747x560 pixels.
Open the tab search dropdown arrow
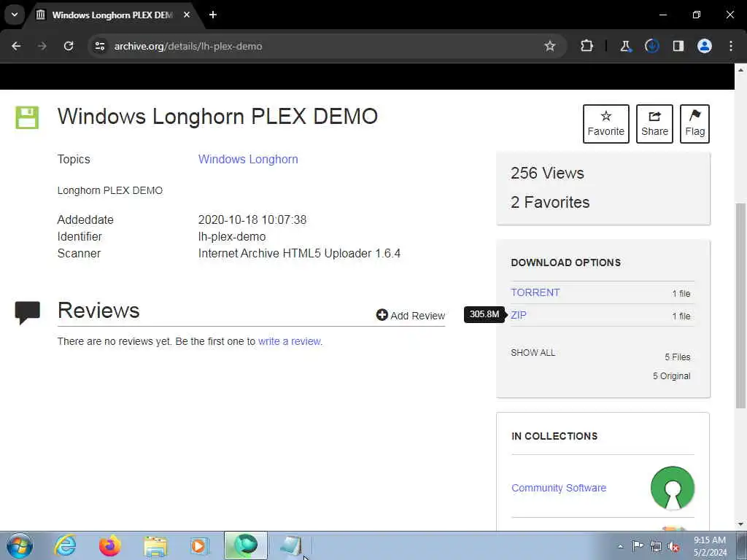[15, 15]
